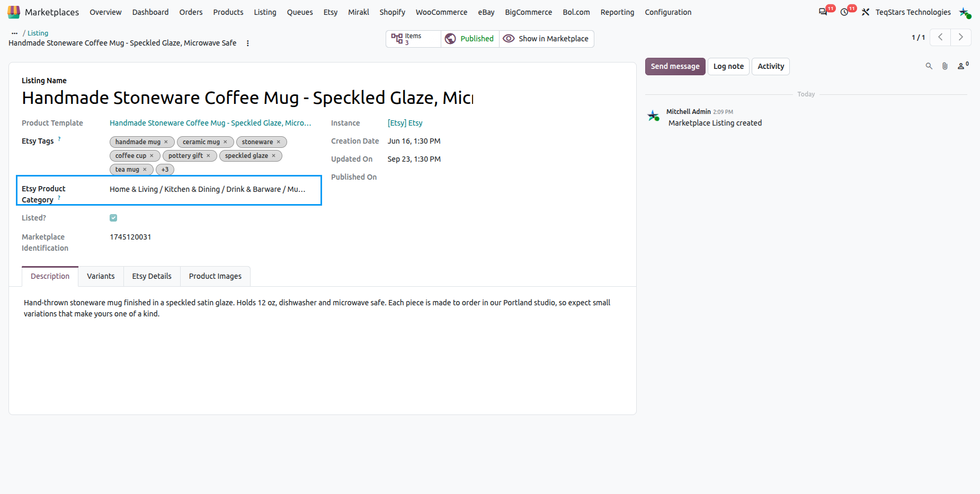Open the Product Template link

[210, 123]
